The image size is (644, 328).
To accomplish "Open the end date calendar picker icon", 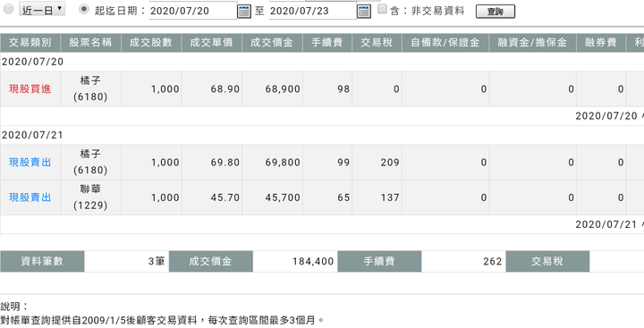I will coord(364,11).
